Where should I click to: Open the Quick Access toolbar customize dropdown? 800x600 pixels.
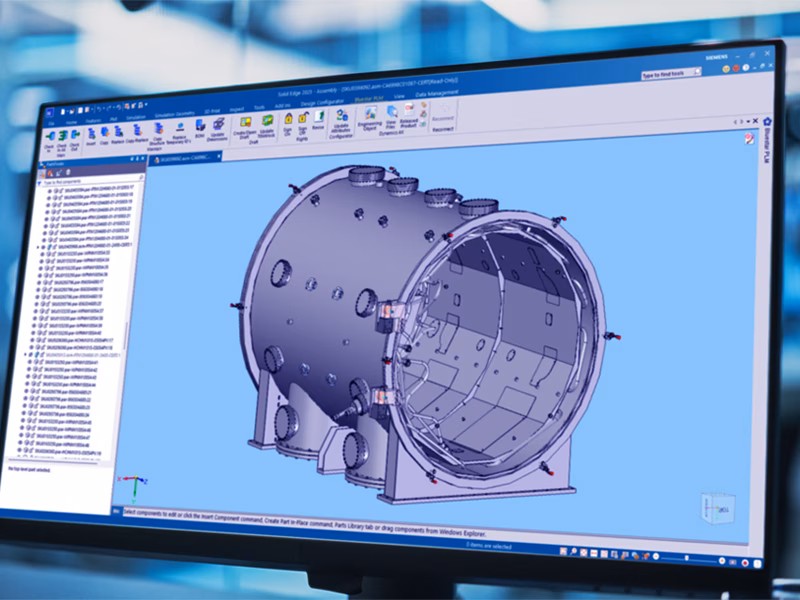click(146, 106)
